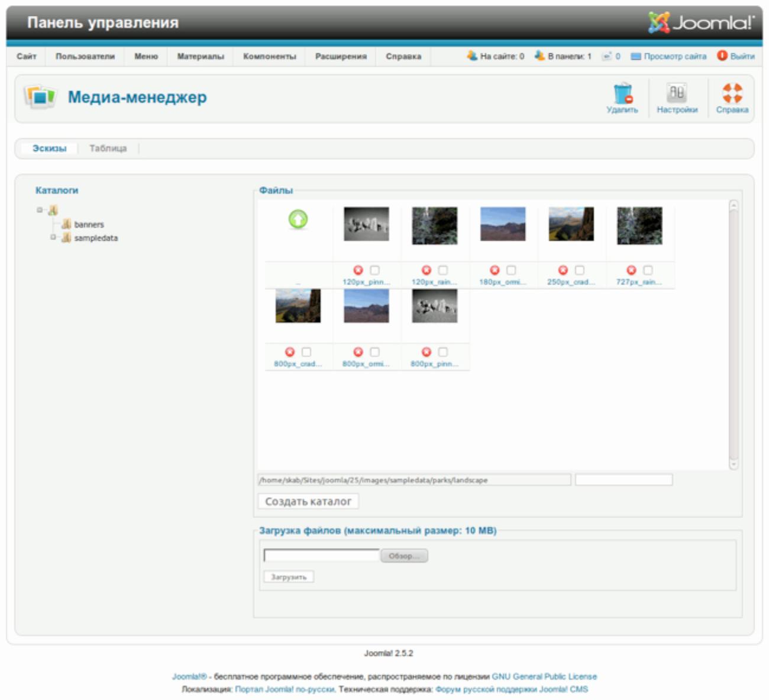Click the new folder name input field
The image size is (769, 700).
point(623,480)
